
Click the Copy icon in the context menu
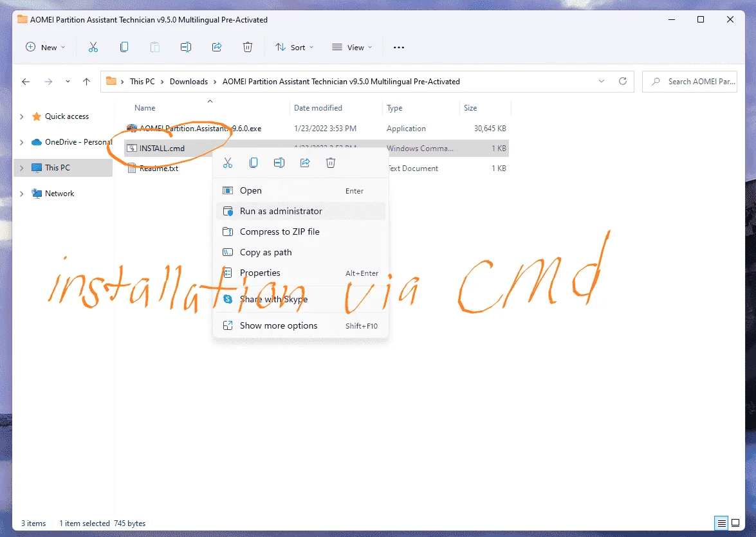[253, 163]
